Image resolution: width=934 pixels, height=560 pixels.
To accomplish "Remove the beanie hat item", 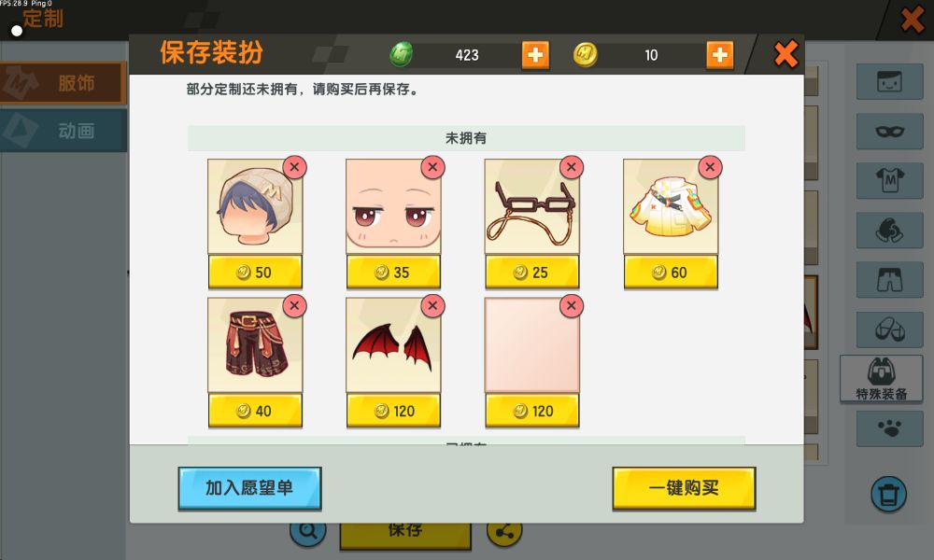I will click(x=294, y=167).
